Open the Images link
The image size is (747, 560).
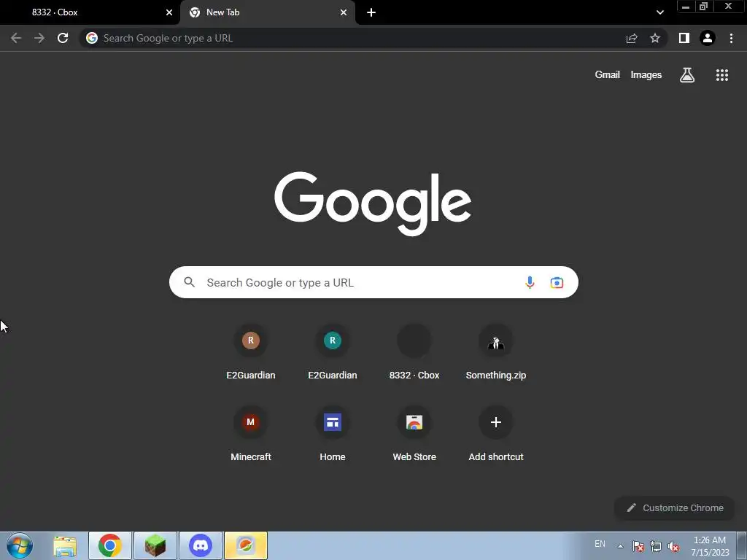click(646, 75)
